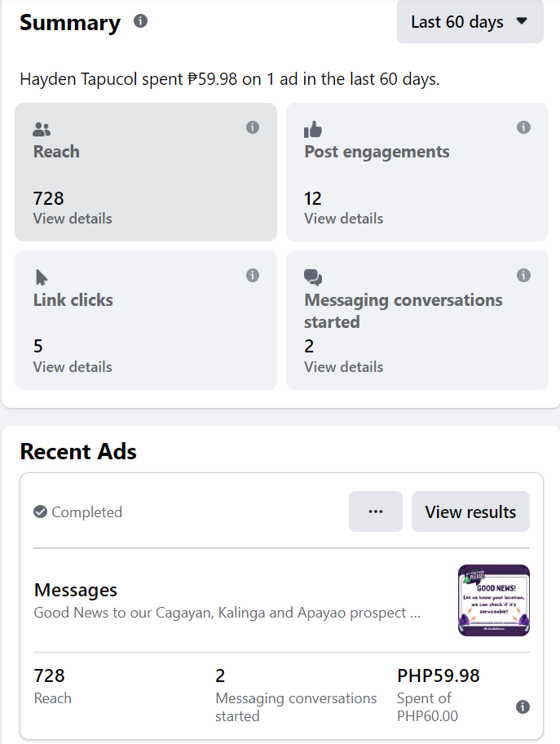560x744 pixels.
Task: View details for Reach
Action: 73,219
